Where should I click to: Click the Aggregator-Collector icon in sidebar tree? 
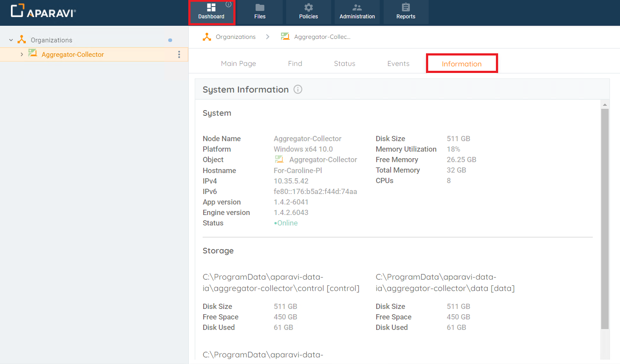pos(32,54)
